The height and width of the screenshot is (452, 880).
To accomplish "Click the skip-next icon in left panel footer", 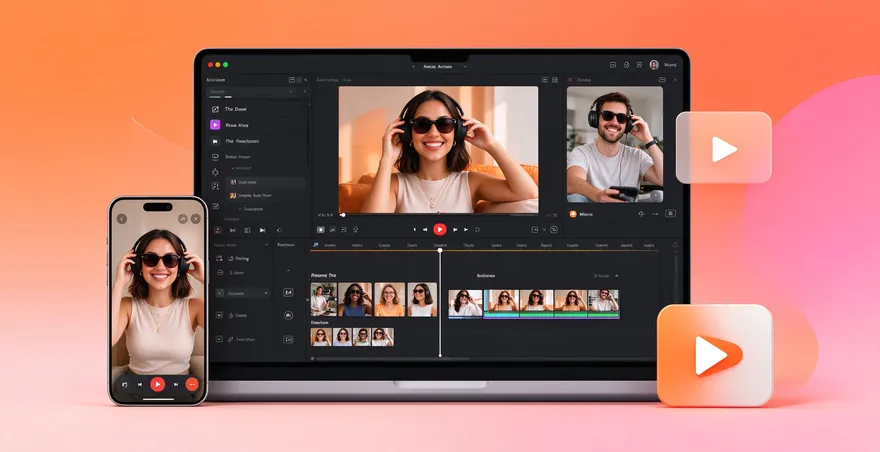I will [262, 230].
